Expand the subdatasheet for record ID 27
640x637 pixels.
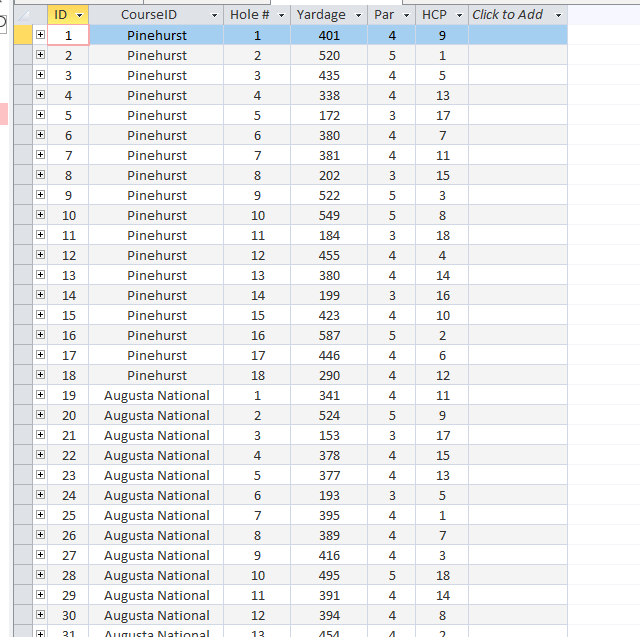point(40,555)
